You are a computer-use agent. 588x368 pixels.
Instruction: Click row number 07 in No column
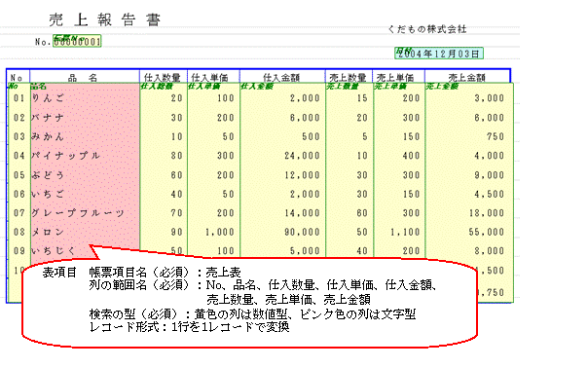click(x=19, y=213)
